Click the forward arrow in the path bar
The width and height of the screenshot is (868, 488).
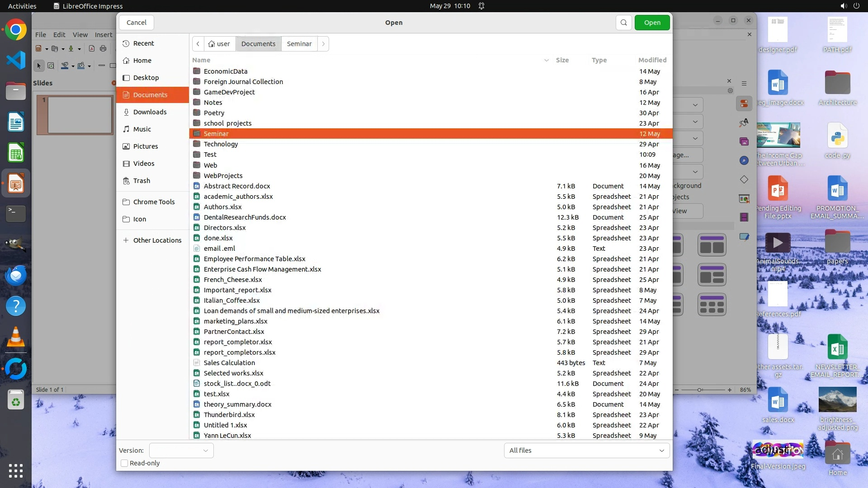click(323, 44)
